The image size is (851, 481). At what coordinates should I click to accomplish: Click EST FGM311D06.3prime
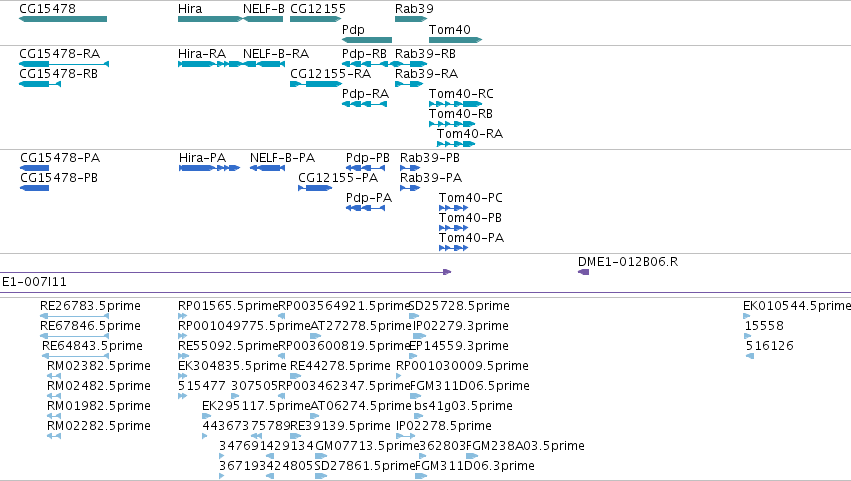421,476
